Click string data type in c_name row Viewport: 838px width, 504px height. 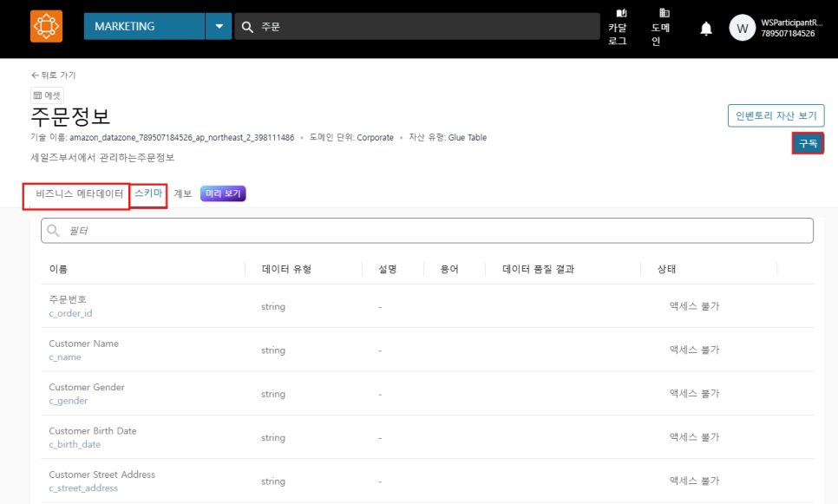pos(273,350)
